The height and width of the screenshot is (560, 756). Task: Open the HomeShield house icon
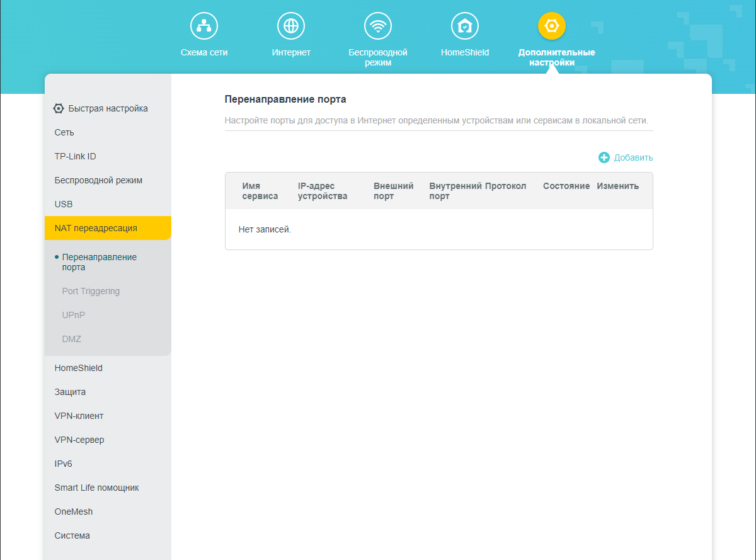[x=465, y=26]
